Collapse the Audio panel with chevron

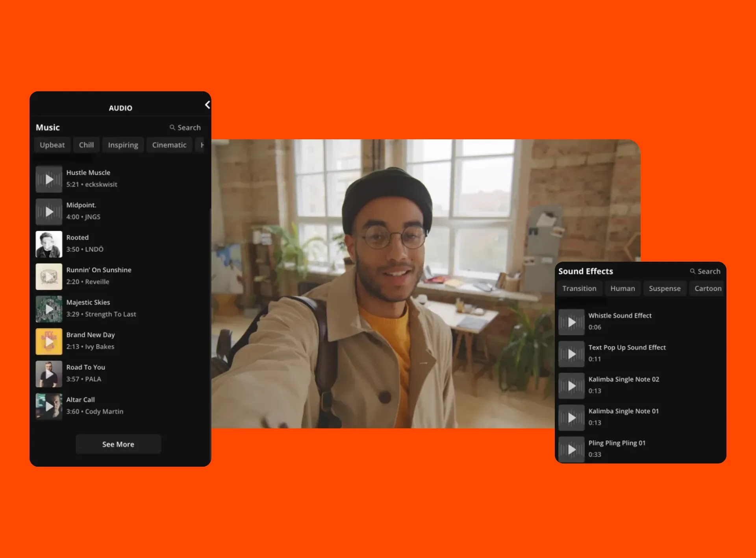(x=208, y=105)
